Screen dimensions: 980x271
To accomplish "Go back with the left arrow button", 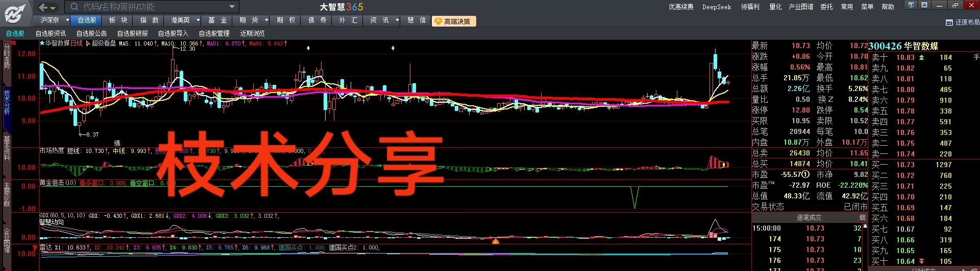I will [x=43, y=7].
